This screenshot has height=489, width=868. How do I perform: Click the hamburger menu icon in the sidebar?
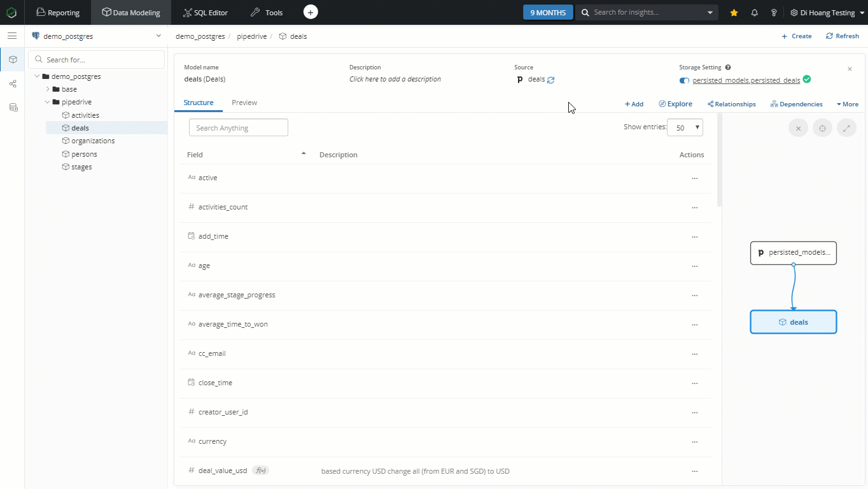pyautogui.click(x=12, y=36)
